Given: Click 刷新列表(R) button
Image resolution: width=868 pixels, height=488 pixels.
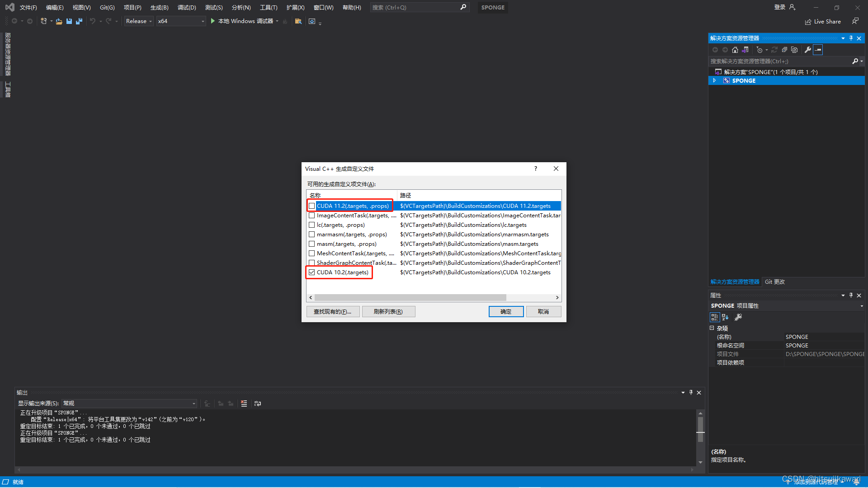Looking at the screenshot, I should pos(388,312).
